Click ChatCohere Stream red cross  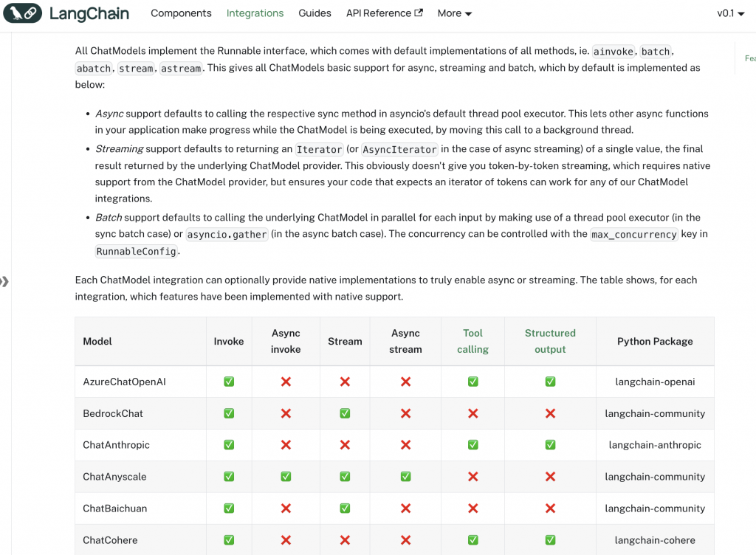[x=345, y=540]
